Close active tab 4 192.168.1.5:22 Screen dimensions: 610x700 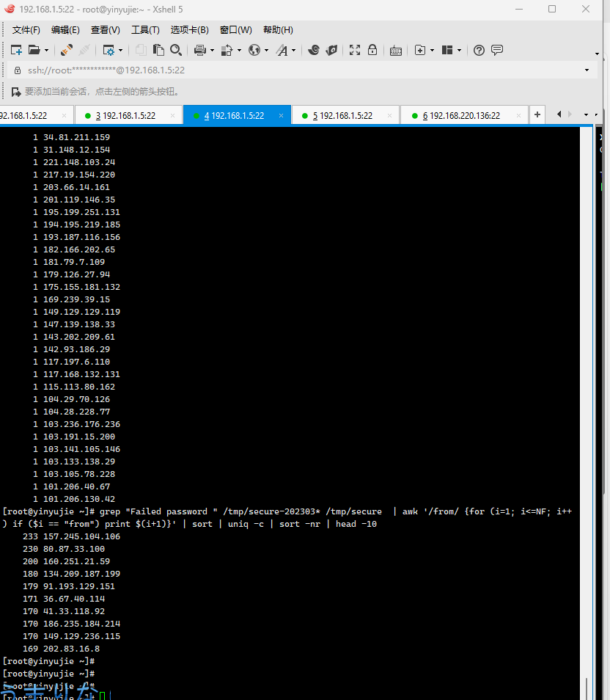coord(281,116)
